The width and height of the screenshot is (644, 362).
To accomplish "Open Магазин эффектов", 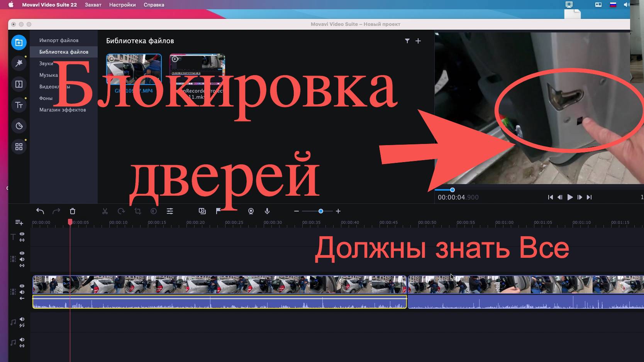I will tap(63, 110).
